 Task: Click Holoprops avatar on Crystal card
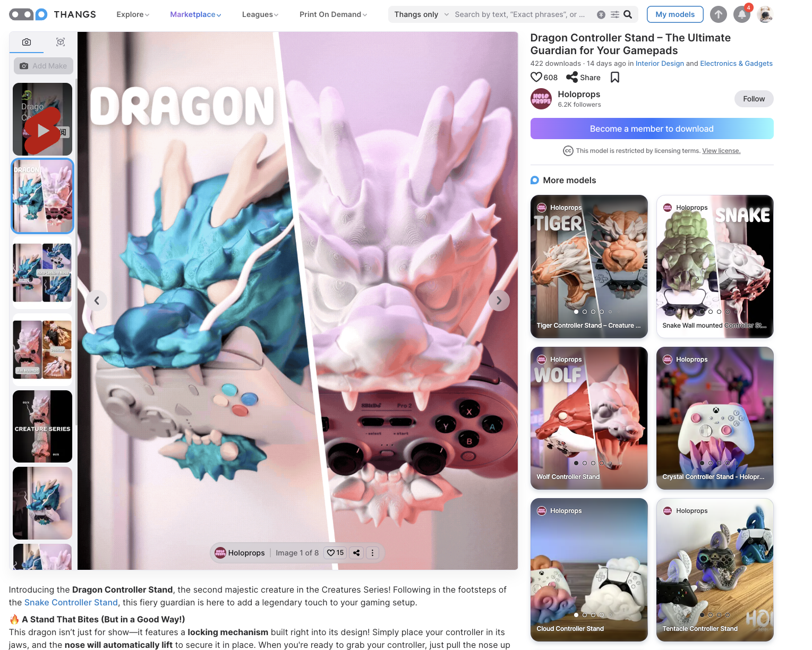pyautogui.click(x=668, y=360)
